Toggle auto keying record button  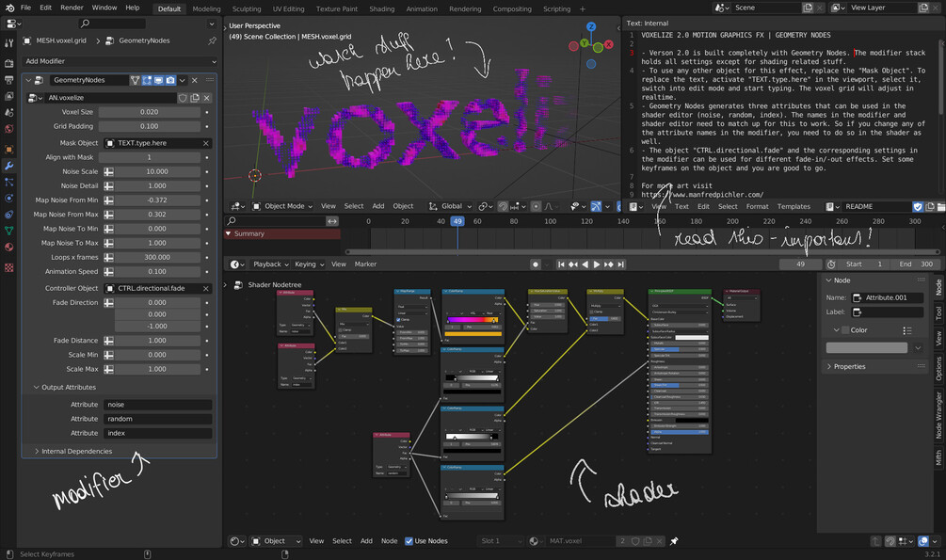[536, 264]
